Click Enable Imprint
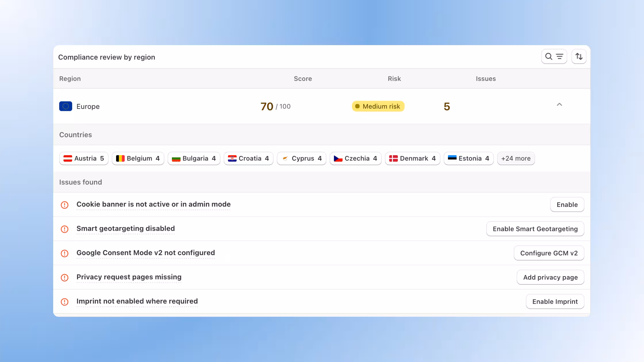Viewport: 644px width, 362px height. pos(555,302)
